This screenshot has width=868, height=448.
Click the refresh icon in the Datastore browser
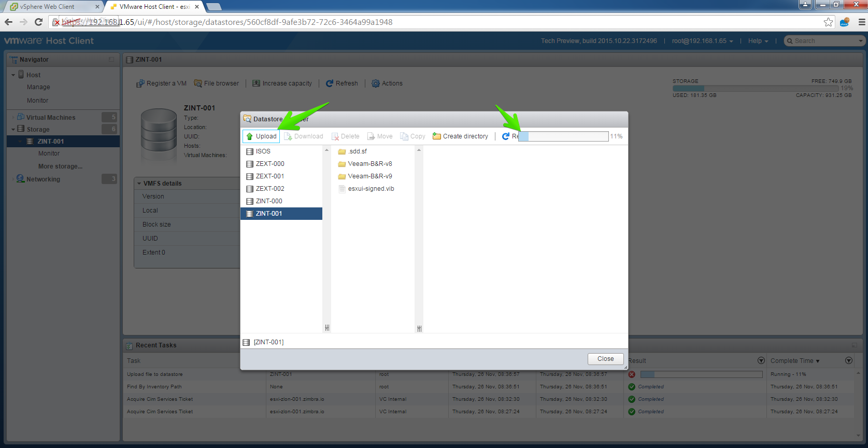click(x=506, y=136)
